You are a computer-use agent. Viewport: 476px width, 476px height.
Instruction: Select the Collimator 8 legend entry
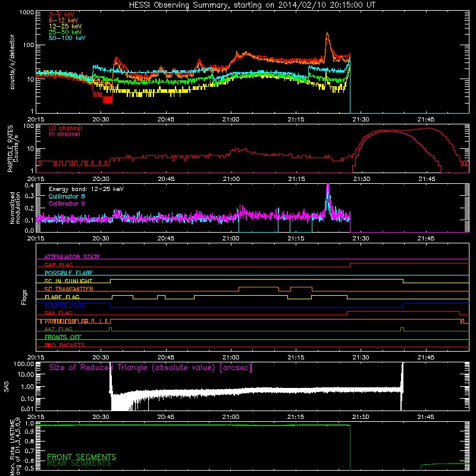pos(67,196)
